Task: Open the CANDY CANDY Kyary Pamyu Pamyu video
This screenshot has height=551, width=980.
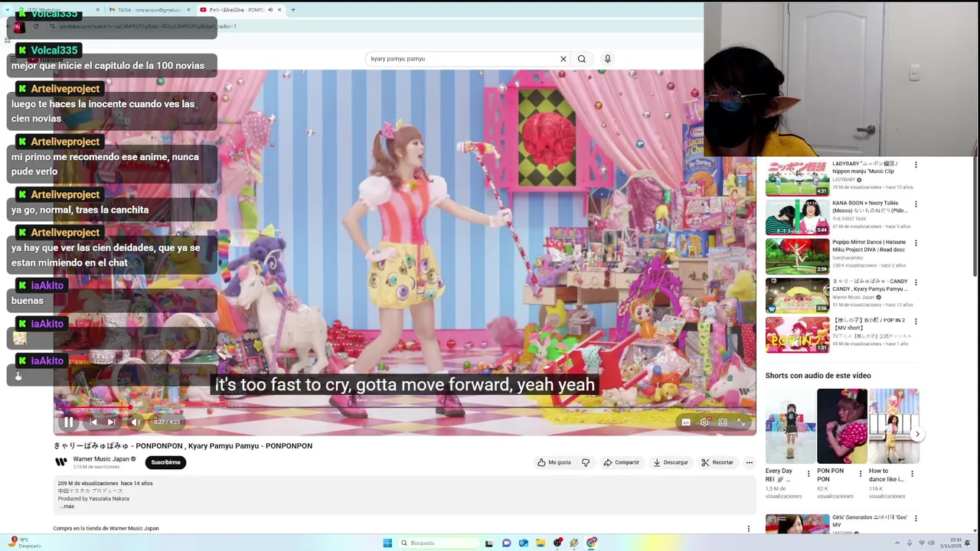Action: (x=797, y=295)
